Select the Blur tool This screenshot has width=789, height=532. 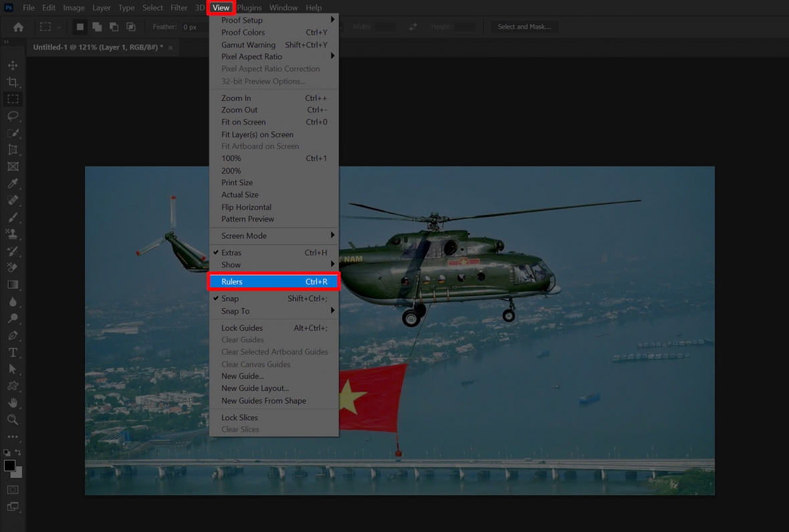tap(13, 301)
